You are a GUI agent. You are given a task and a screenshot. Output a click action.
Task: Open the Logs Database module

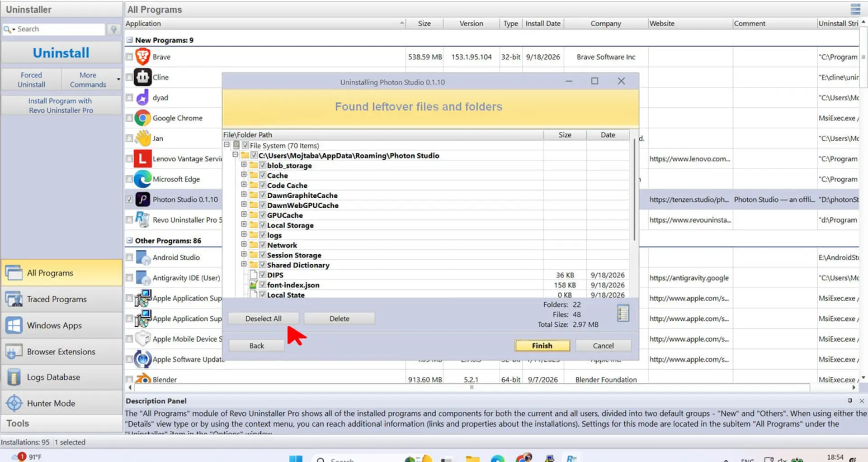pos(61,377)
